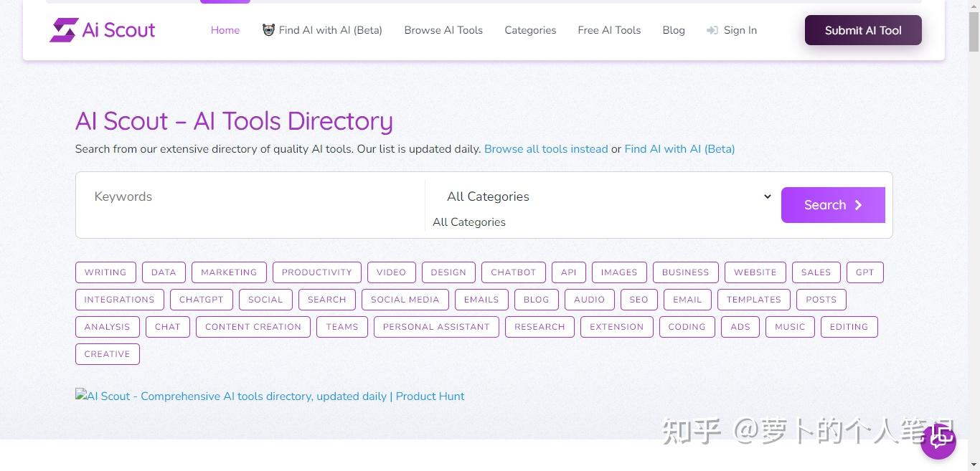Click the Submit AI Tool button
Image resolution: width=980 pixels, height=471 pixels.
(862, 30)
